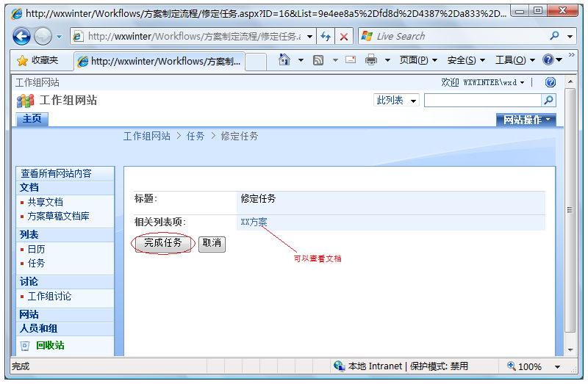Viewport: 588px width, 384px height.
Task: Click the 本地 Intranet zone status icon
Action: click(339, 366)
